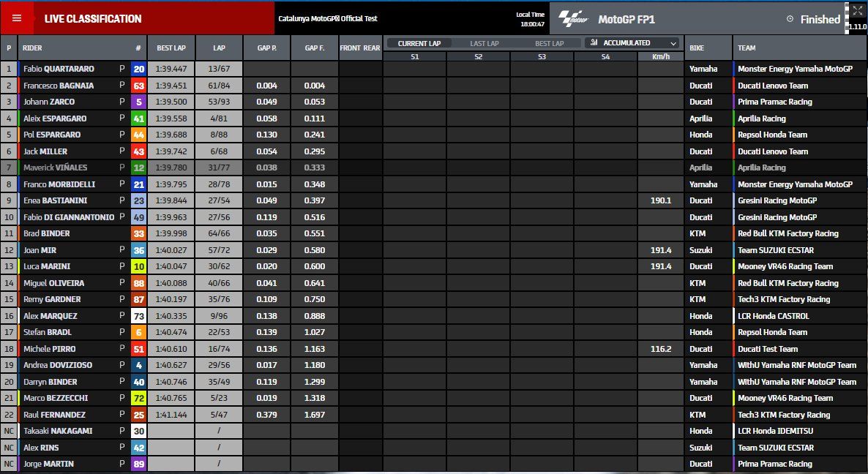
Task: Click the Km/h column header
Action: [659, 56]
